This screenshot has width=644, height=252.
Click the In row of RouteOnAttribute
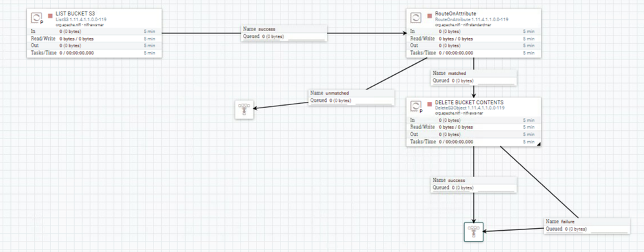click(x=474, y=31)
